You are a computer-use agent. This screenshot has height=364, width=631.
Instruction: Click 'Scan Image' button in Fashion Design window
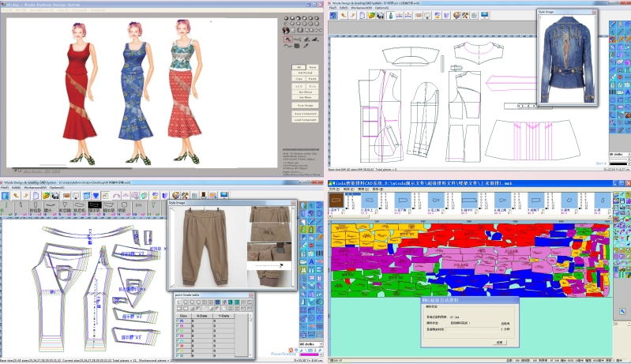(x=306, y=105)
